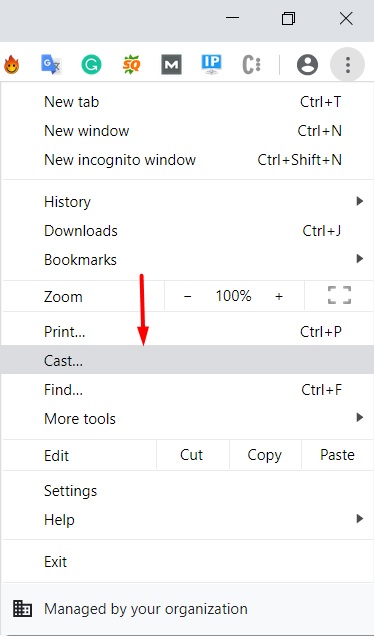Click the three-dot Chrome menu button

pos(348,64)
